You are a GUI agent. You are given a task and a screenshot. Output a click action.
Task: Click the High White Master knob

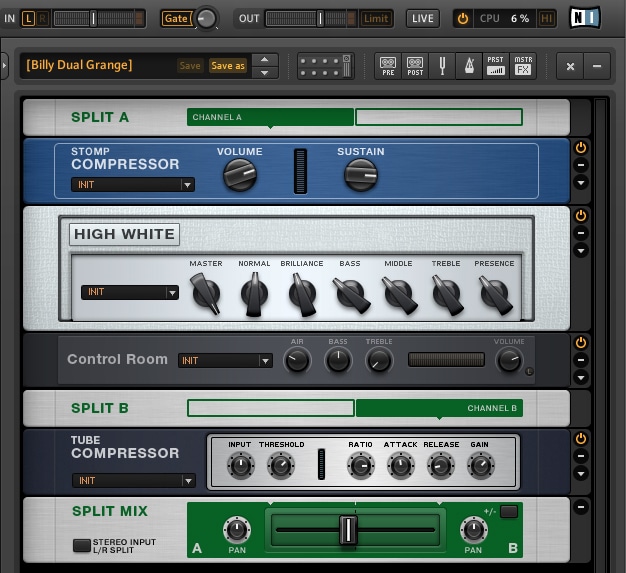tap(206, 294)
